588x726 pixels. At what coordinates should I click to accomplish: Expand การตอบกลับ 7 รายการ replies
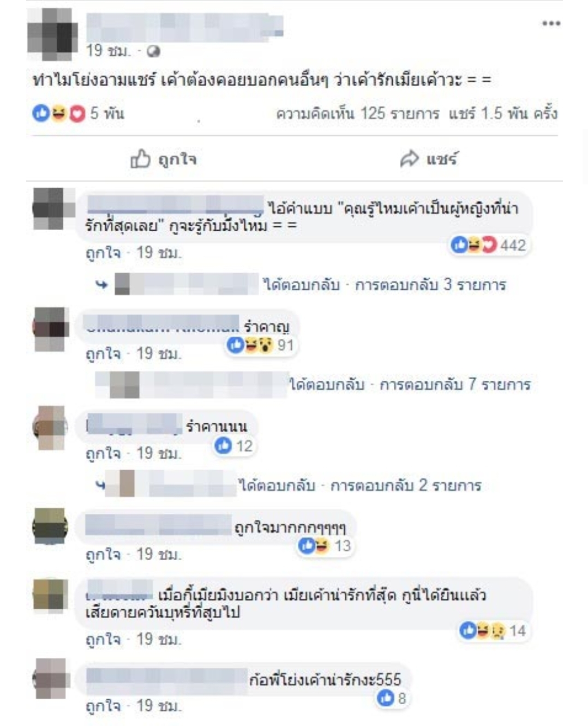(455, 385)
